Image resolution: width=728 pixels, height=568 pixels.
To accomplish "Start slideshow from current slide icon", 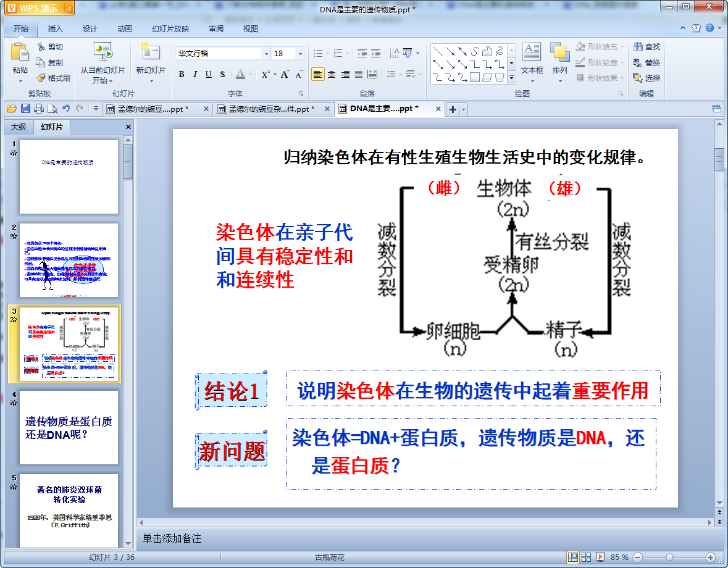I will [x=103, y=52].
